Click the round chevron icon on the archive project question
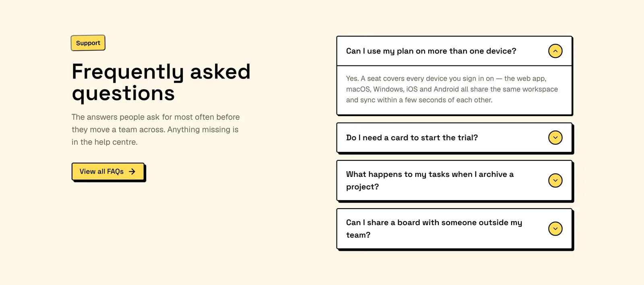The image size is (644, 285). (x=555, y=180)
